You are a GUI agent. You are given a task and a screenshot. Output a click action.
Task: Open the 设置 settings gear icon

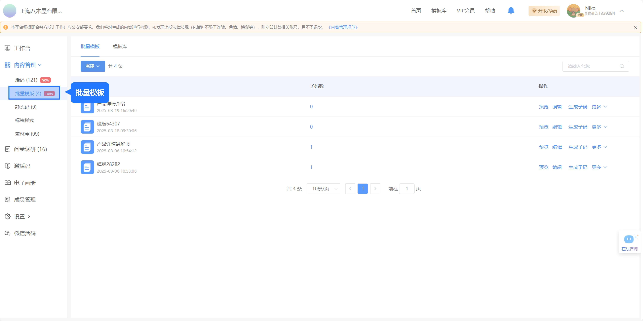tap(8, 216)
